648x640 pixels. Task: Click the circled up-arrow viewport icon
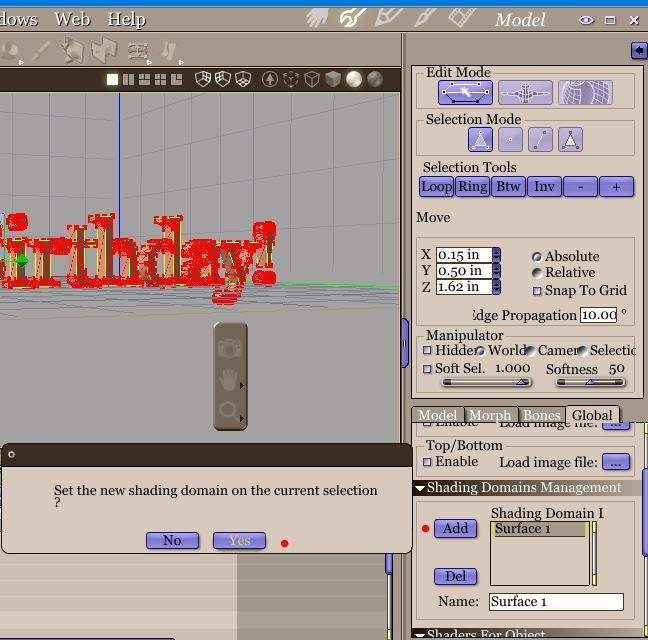pos(270,79)
